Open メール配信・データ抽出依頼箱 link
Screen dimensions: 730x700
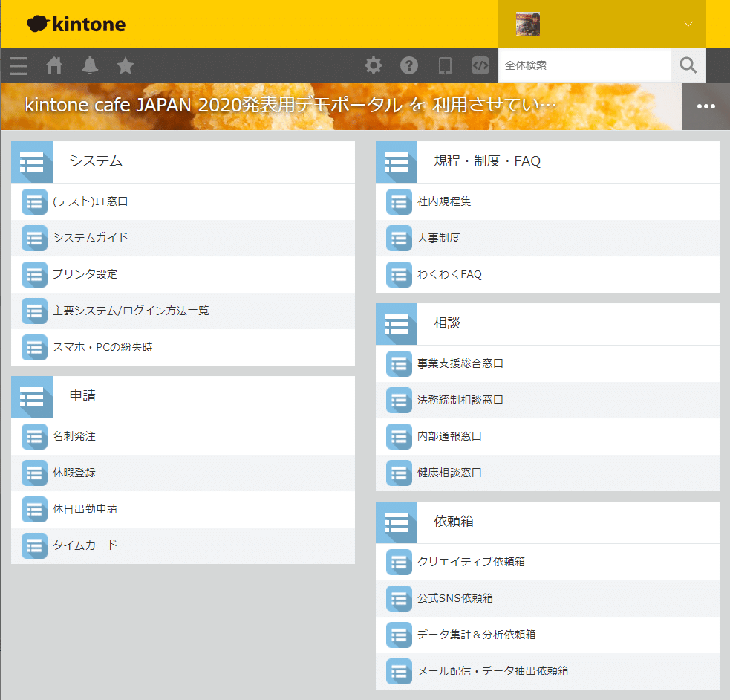pos(492,671)
